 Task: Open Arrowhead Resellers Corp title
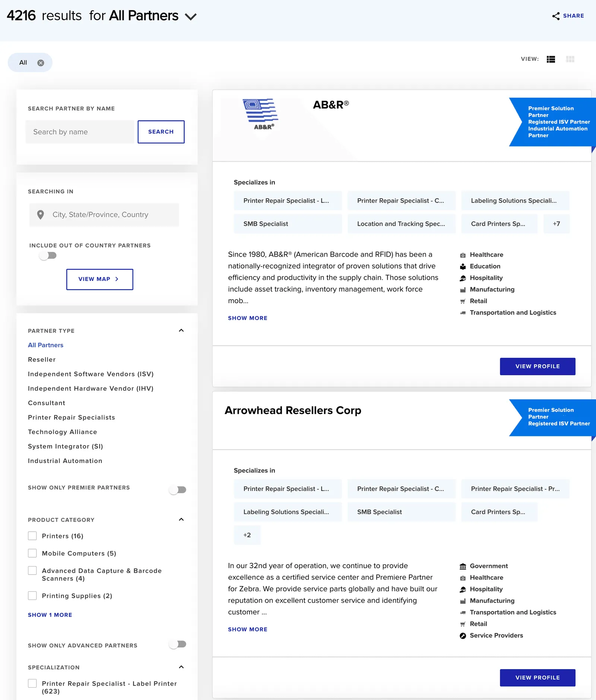293,411
